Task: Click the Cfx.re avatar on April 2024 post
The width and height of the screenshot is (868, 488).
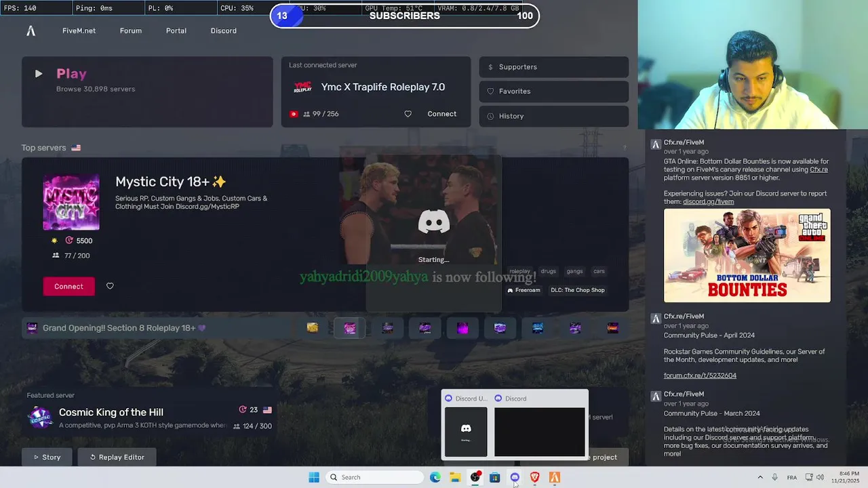Action: [655, 318]
